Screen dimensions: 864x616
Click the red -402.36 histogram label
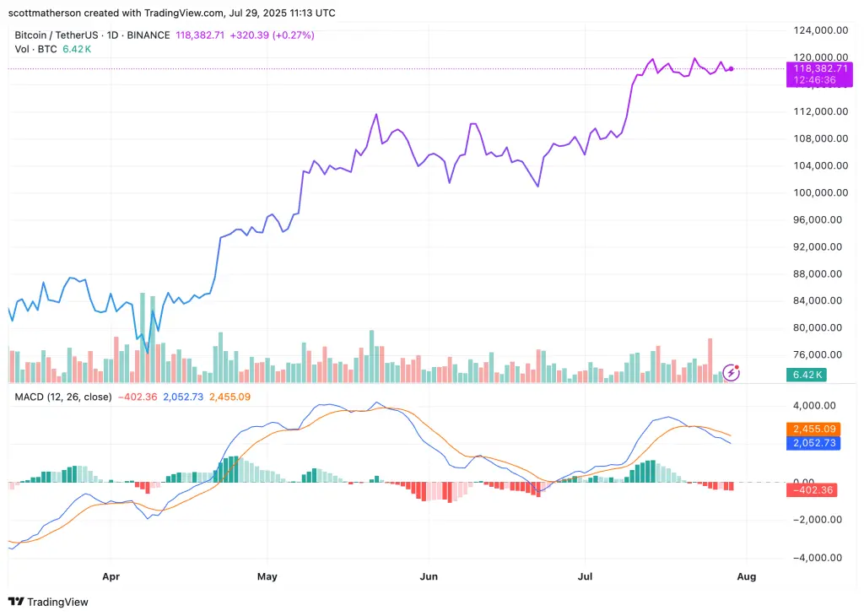(812, 489)
